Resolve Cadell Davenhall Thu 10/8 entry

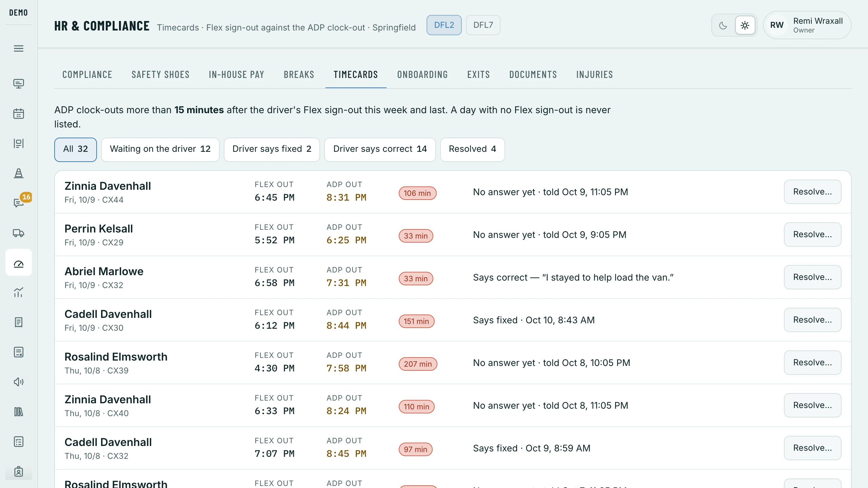(812, 448)
